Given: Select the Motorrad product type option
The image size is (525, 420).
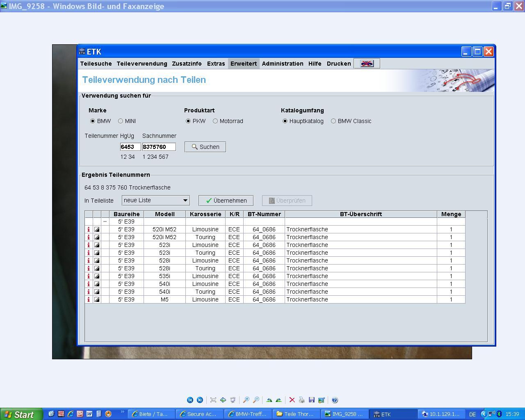Looking at the screenshot, I should point(215,121).
